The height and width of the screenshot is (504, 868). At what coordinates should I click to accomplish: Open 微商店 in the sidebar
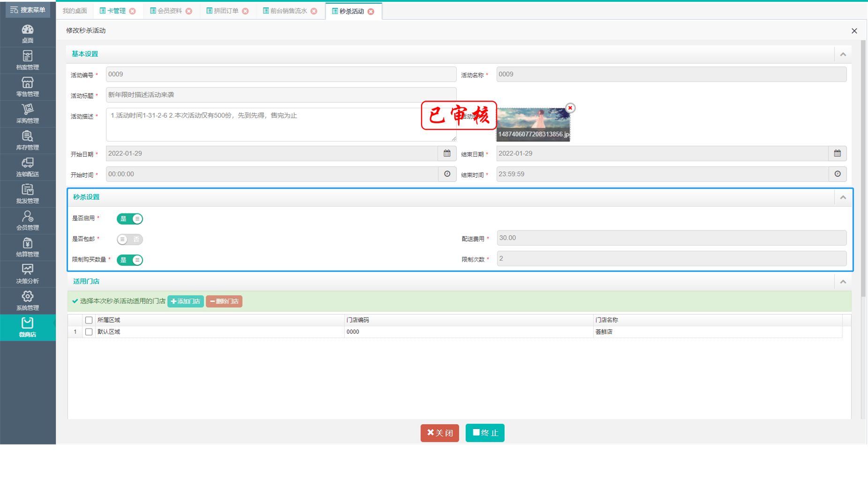point(28,327)
